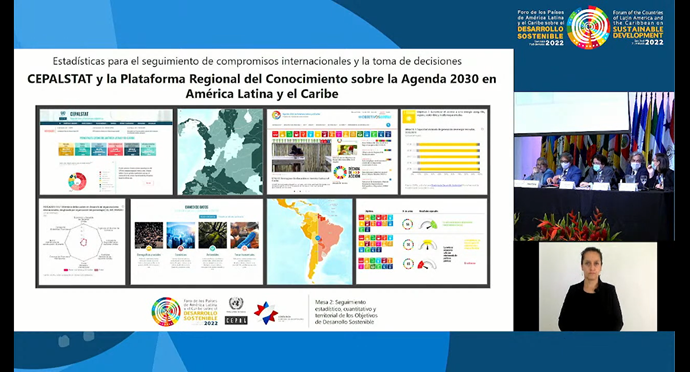Click the slide title starting 'CEPALSTAT y la Plataforma Regional'
Screen dimensions: 690x372
click(x=262, y=86)
